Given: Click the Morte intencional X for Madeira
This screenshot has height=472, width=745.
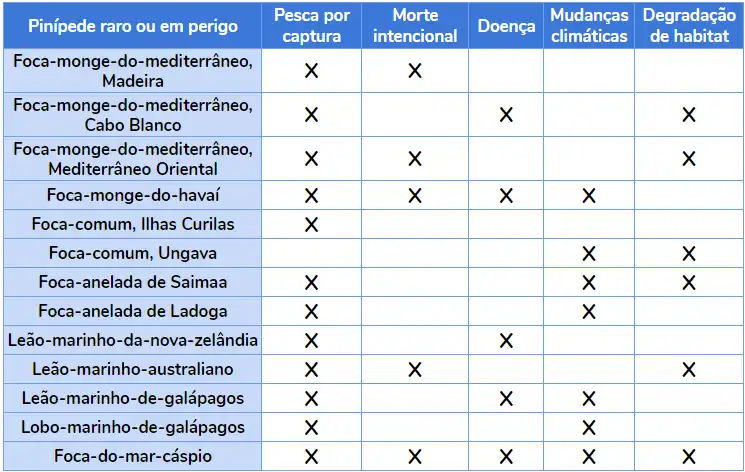Looking at the screenshot, I should (415, 71).
